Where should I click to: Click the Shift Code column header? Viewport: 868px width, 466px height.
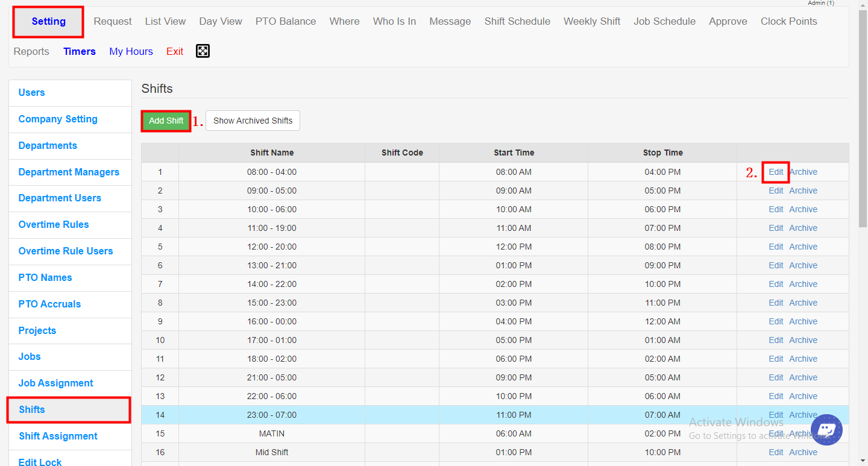(402, 153)
